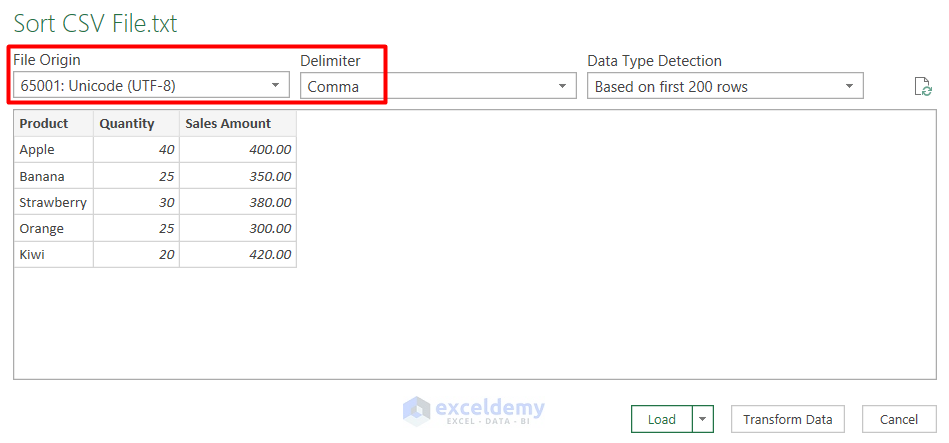
Task: Expand the Delimiter dropdown
Action: click(x=438, y=87)
